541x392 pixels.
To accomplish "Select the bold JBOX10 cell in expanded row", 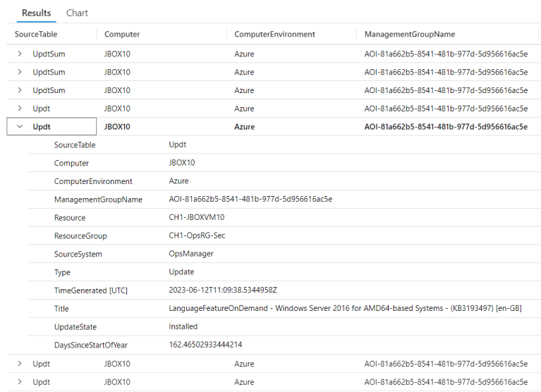I will [x=117, y=127].
